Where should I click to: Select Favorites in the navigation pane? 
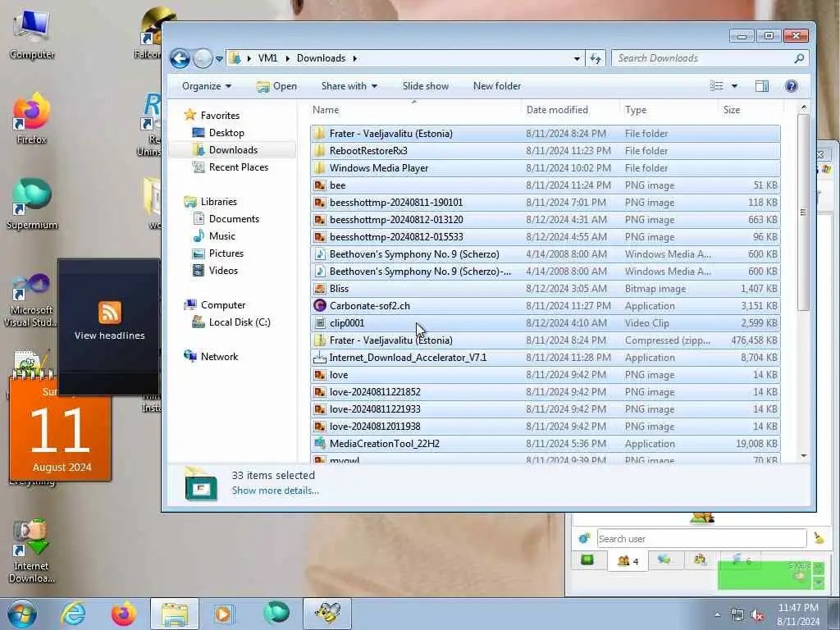[x=220, y=115]
